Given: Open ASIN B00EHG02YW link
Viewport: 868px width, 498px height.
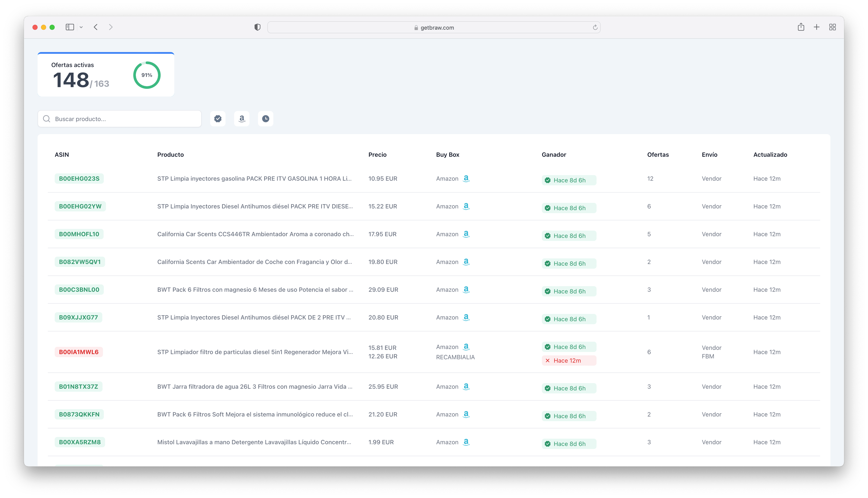Looking at the screenshot, I should coord(80,206).
